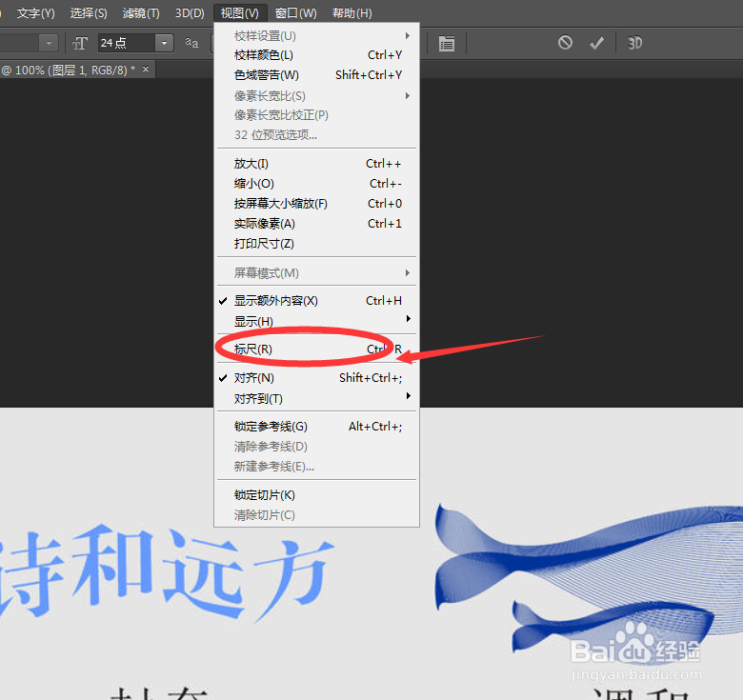Commit edits with the checkmark icon
The image size is (743, 700).
(596, 43)
